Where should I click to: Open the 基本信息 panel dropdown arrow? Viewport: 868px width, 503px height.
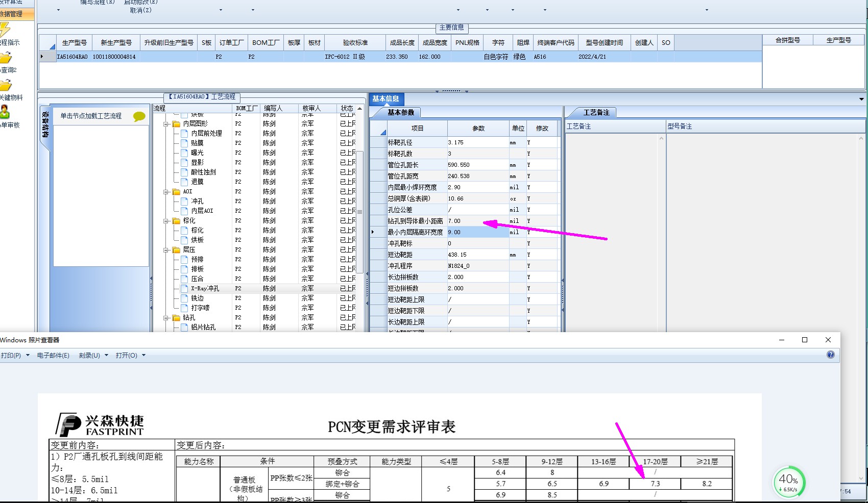coord(861,99)
